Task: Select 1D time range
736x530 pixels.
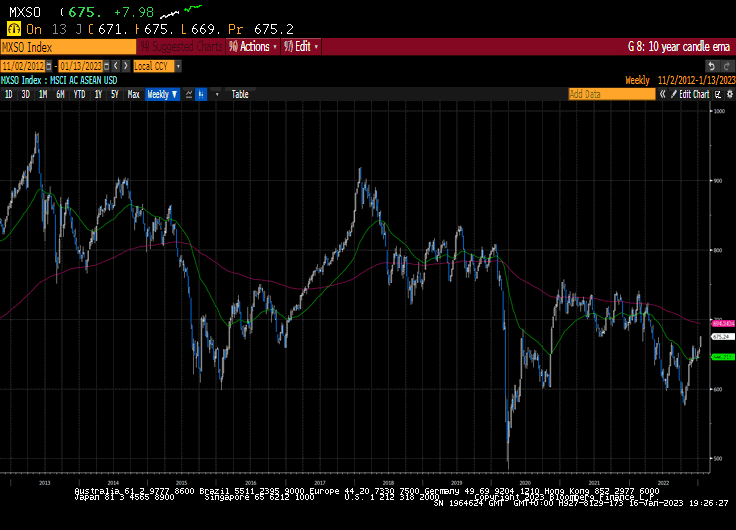Action: point(8,94)
